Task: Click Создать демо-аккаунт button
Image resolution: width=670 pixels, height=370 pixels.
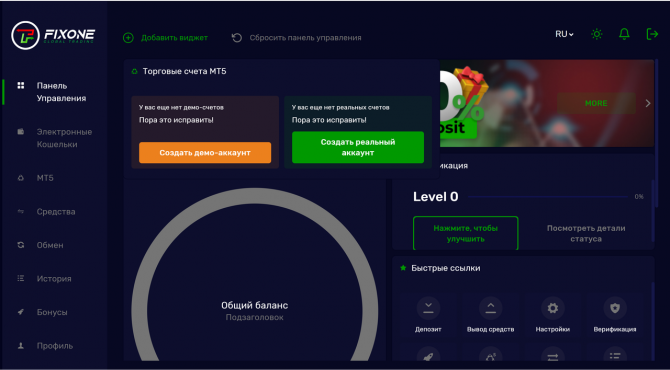Action: click(x=205, y=153)
